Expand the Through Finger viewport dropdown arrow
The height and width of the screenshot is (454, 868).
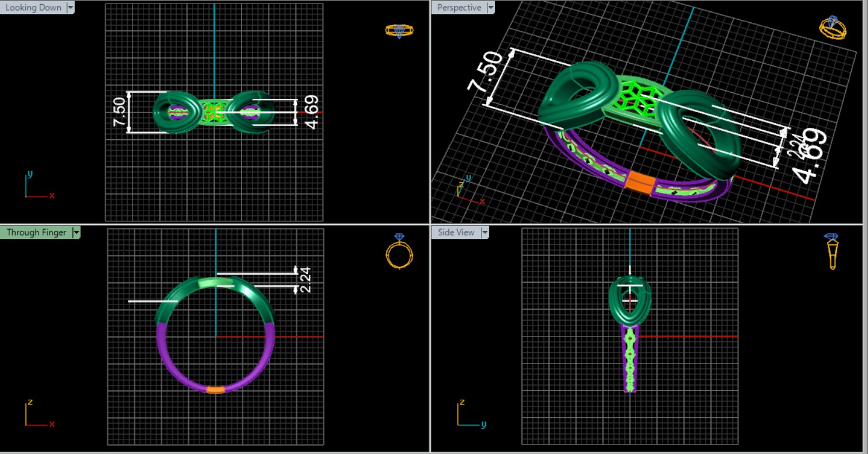click(75, 233)
